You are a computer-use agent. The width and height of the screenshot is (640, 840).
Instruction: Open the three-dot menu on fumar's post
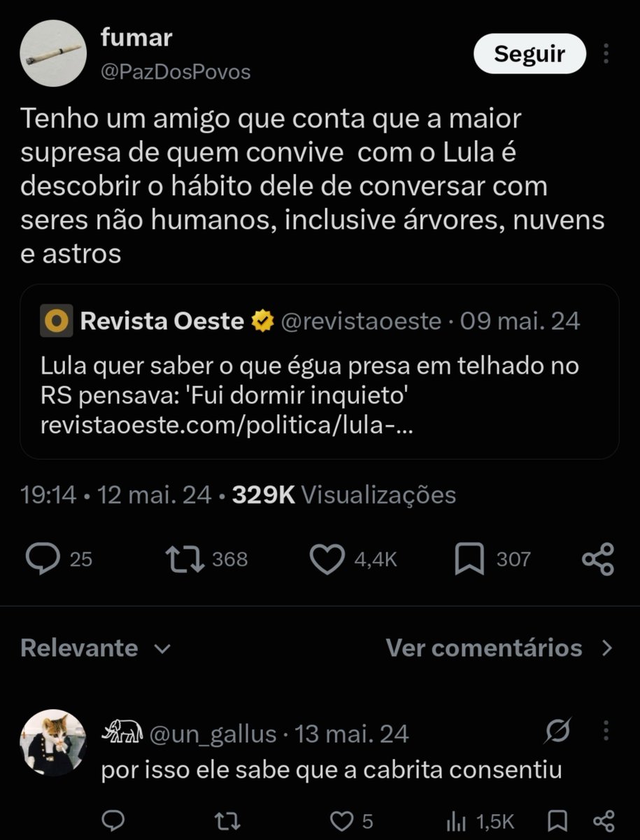coord(607,54)
